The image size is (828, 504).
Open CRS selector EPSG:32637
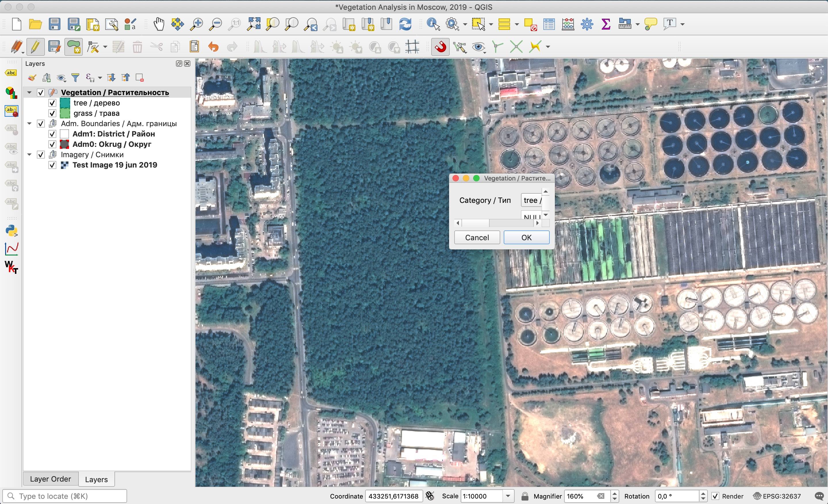[777, 496]
